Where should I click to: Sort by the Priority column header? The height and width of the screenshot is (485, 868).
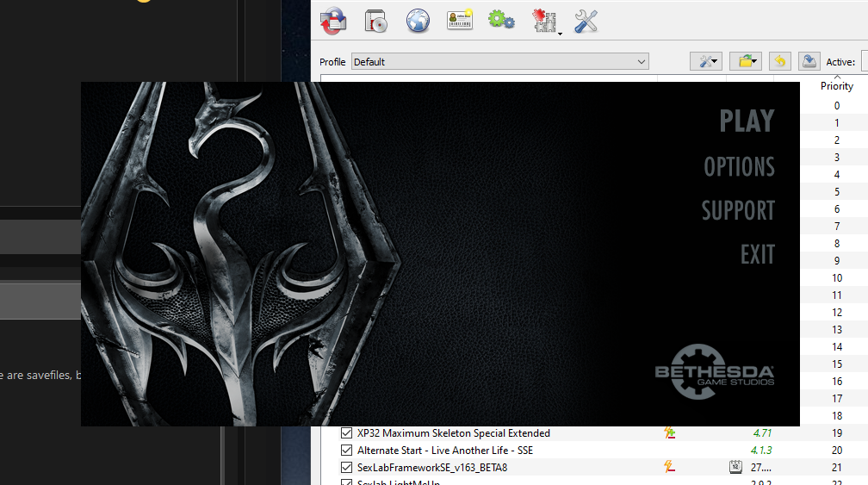(x=836, y=86)
